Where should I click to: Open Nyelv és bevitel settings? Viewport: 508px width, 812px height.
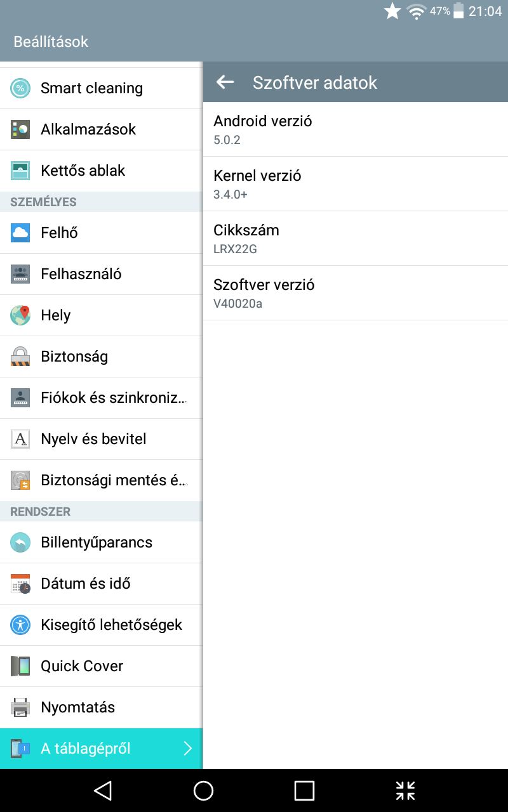coord(102,439)
